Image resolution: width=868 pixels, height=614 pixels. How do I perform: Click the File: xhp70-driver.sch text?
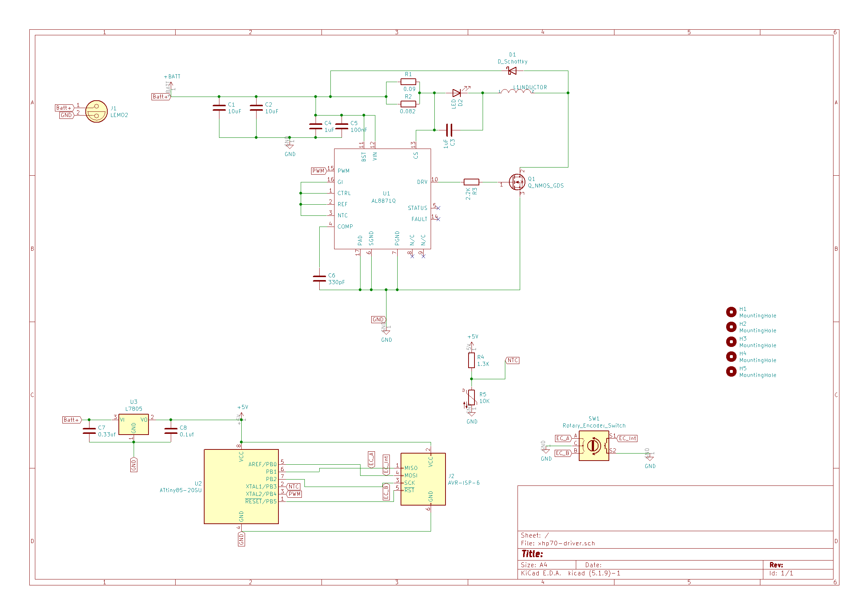[558, 543]
